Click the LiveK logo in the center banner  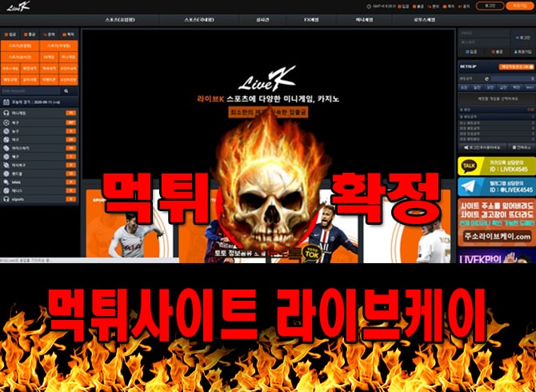pos(267,79)
